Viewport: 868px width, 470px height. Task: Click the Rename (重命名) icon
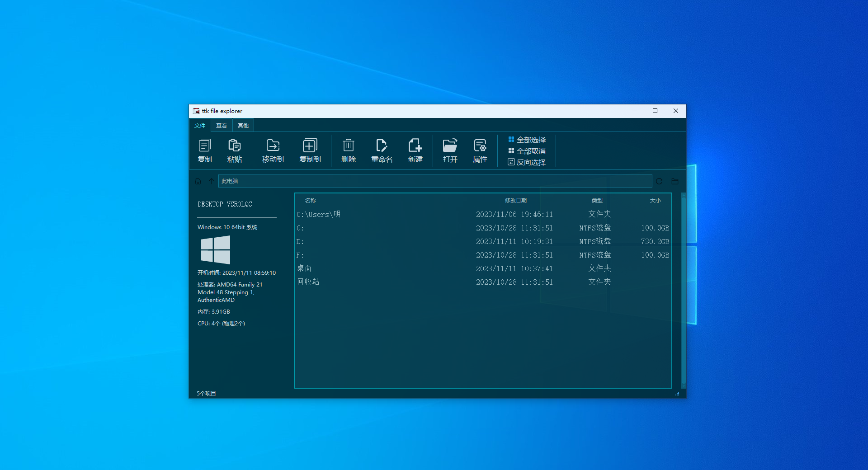[x=382, y=146]
